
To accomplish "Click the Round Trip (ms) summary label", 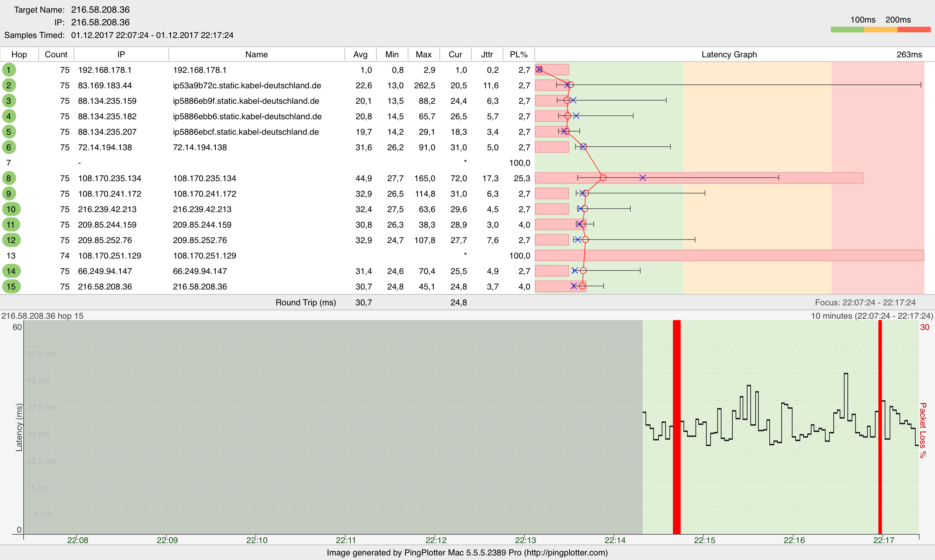I will tap(306, 302).
